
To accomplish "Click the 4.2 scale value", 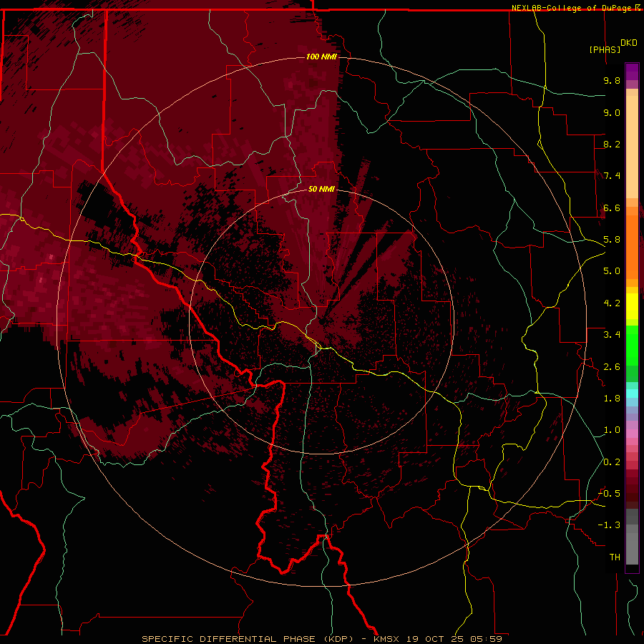I will pyautogui.click(x=612, y=303).
